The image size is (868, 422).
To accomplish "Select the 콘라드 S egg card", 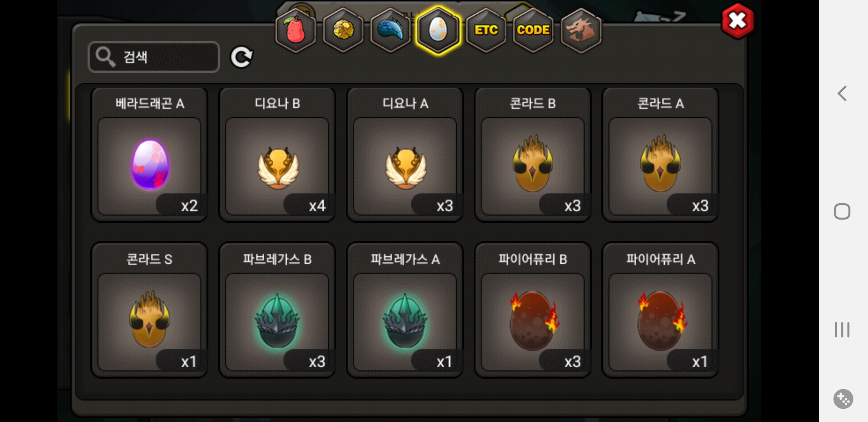I will click(149, 310).
